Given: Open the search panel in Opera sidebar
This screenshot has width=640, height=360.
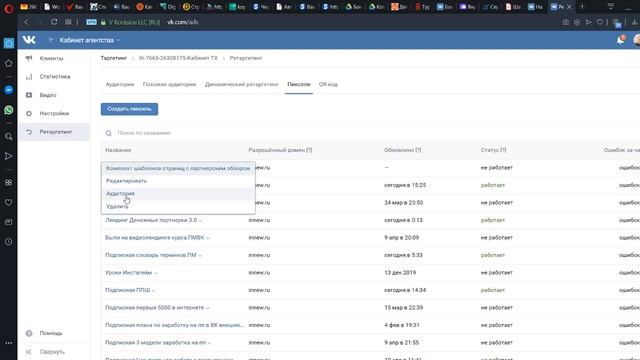Looking at the screenshot, I should pos(9,137).
